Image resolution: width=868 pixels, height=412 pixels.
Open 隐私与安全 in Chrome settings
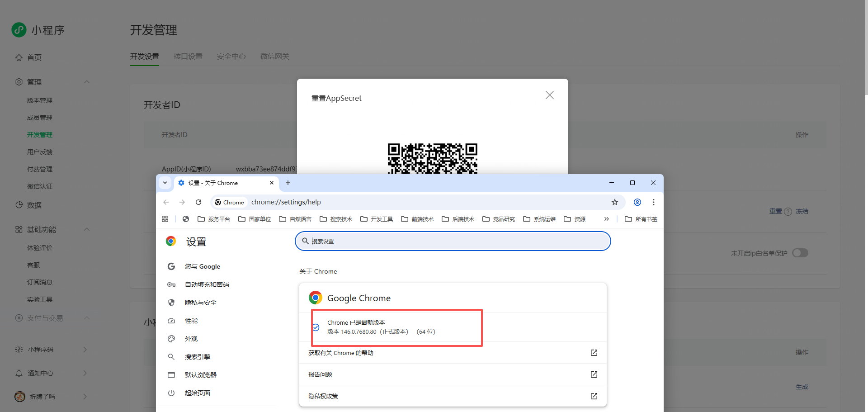pos(201,303)
